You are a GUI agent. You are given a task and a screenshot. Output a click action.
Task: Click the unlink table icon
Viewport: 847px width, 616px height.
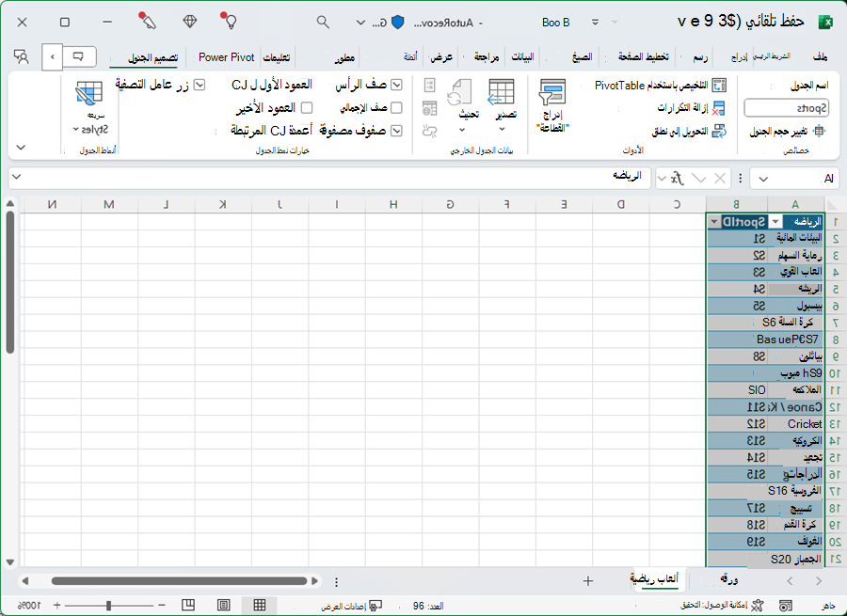pos(430,131)
